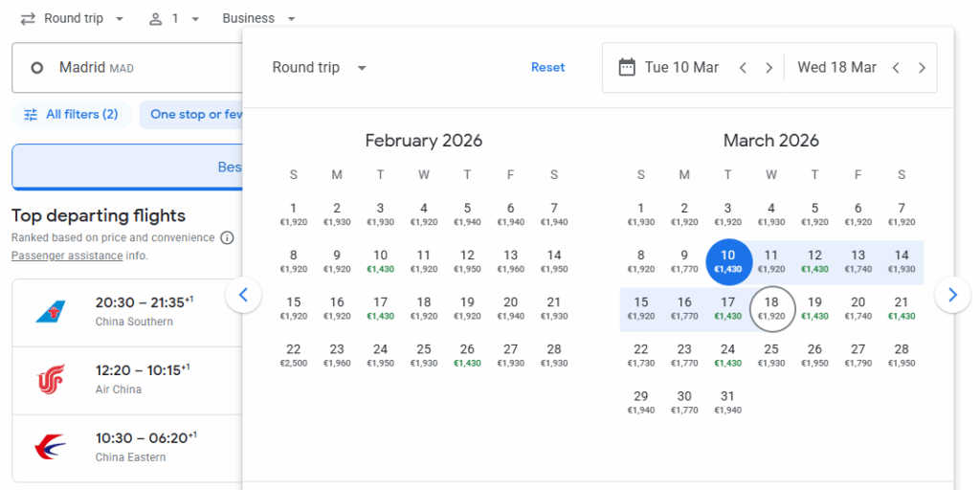Select March 30 priced €1,770
Image resolution: width=980 pixels, height=490 pixels.
click(x=684, y=403)
